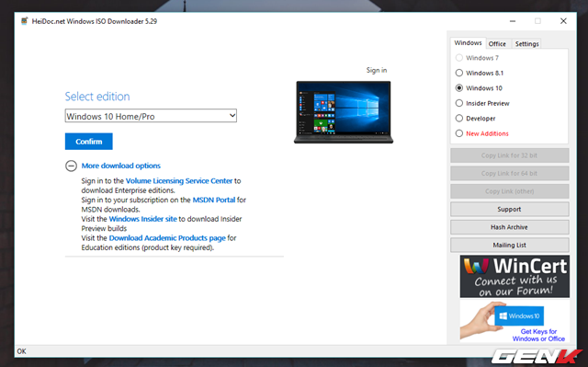
Task: Select the Windows 8.1 radio button
Action: point(459,73)
